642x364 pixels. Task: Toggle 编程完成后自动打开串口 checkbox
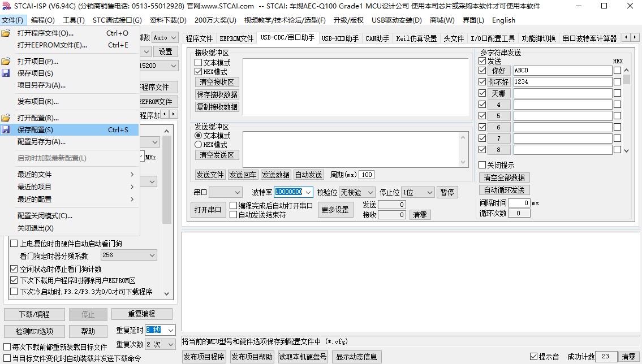[x=234, y=205]
